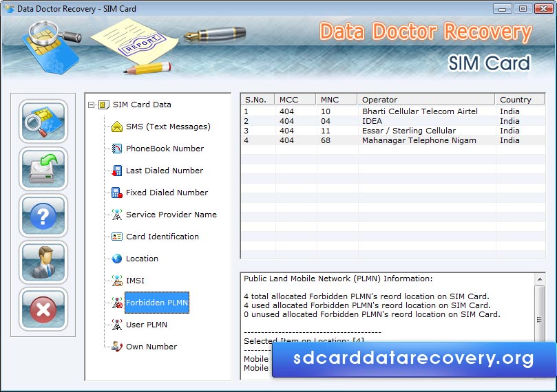Screen dimensions: 557x392
Task: Sort by the Country column header
Action: (x=519, y=99)
